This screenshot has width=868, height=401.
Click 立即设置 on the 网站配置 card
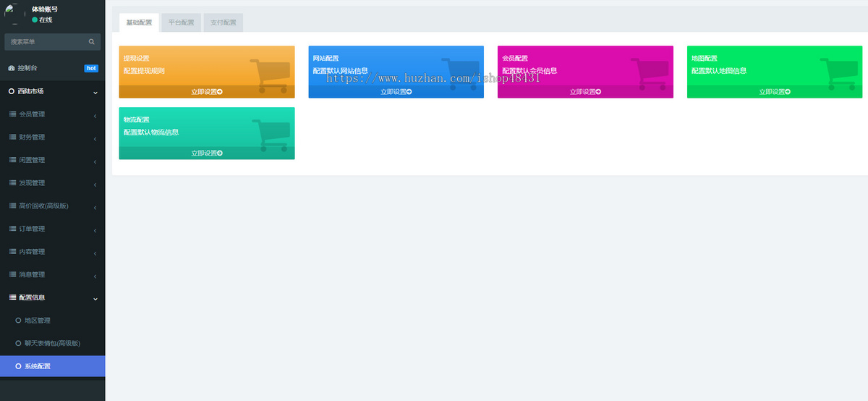tap(396, 92)
